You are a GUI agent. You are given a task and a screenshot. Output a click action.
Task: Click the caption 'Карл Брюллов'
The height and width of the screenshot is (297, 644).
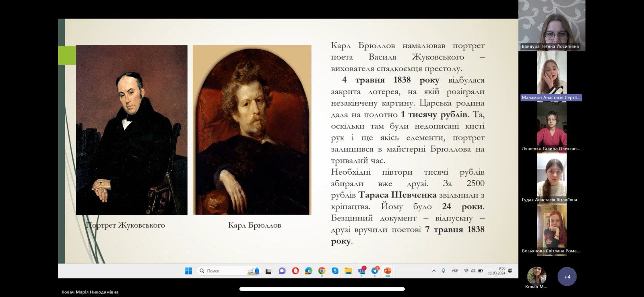pos(255,225)
